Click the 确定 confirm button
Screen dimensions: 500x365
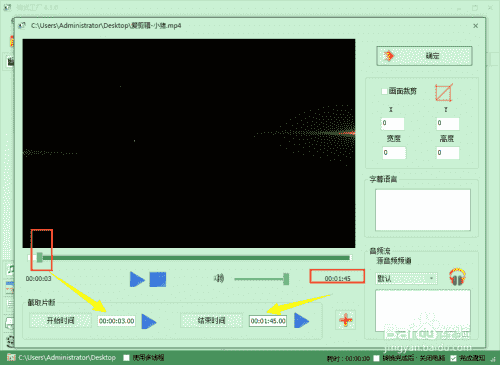[424, 56]
